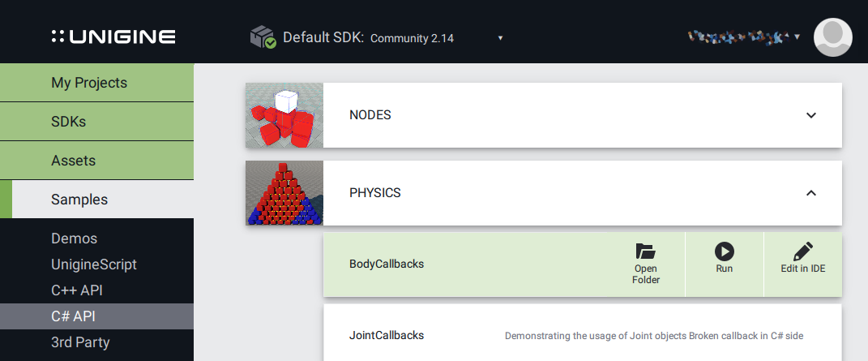This screenshot has height=361, width=868.
Task: Collapse the PHYSICS samples group
Action: pos(811,193)
